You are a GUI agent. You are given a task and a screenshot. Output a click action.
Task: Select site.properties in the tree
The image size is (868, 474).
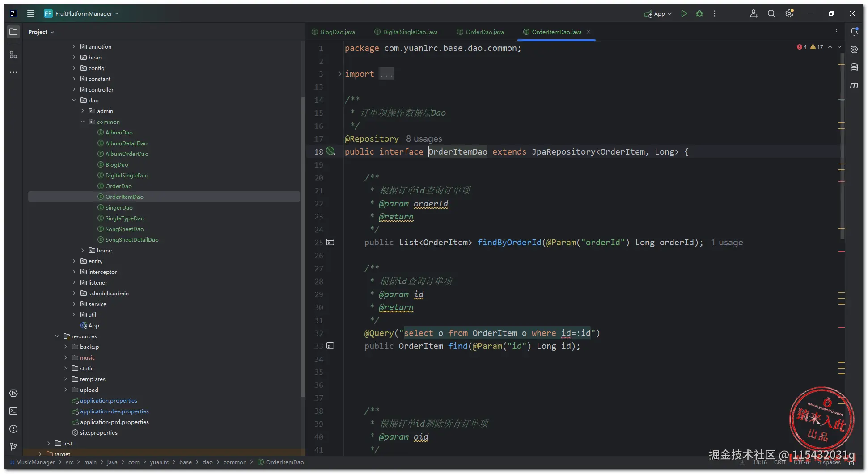coord(98,432)
